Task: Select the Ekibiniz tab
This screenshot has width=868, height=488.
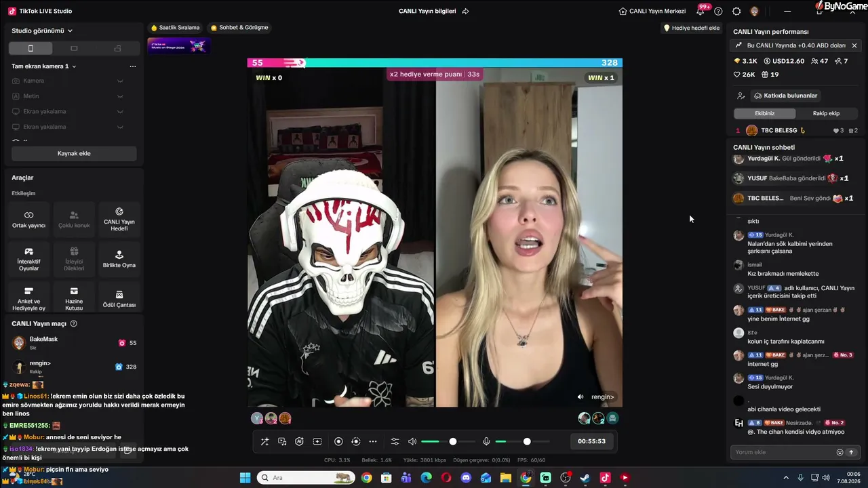Action: pyautogui.click(x=765, y=113)
